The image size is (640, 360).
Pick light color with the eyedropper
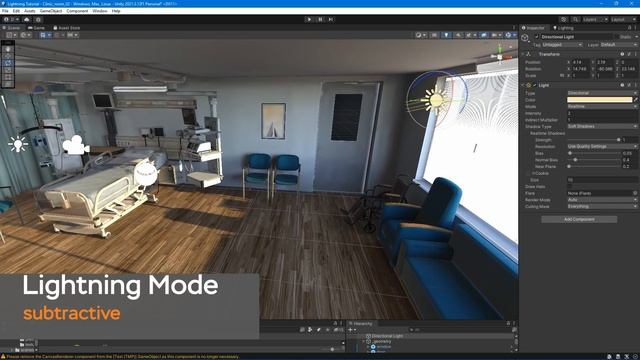click(635, 100)
